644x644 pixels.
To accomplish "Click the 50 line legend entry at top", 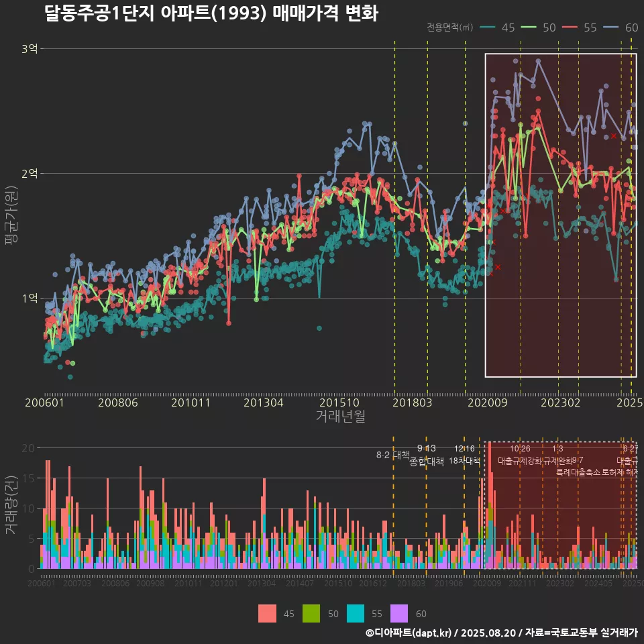I will [x=539, y=28].
